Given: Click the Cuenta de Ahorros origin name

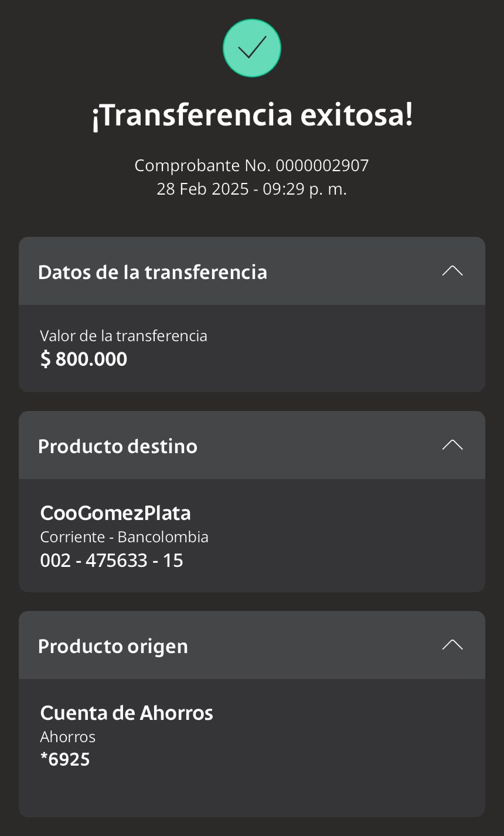Looking at the screenshot, I should [127, 713].
